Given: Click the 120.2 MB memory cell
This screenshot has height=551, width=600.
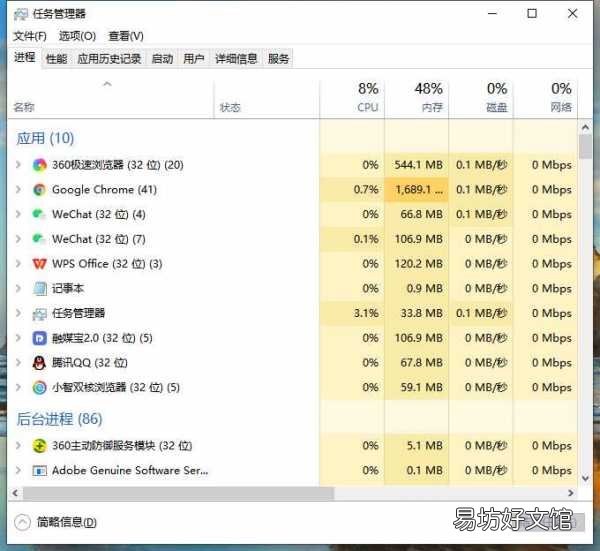Looking at the screenshot, I should tap(419, 264).
